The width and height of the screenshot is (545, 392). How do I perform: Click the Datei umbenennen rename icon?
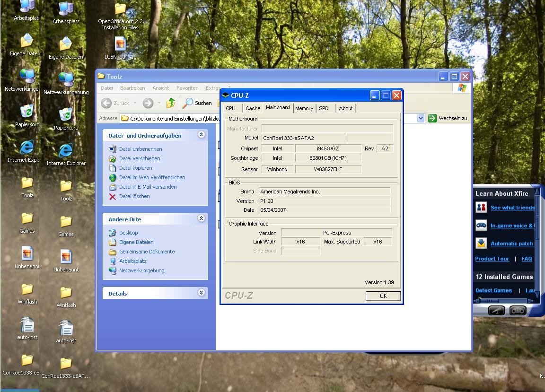click(112, 149)
